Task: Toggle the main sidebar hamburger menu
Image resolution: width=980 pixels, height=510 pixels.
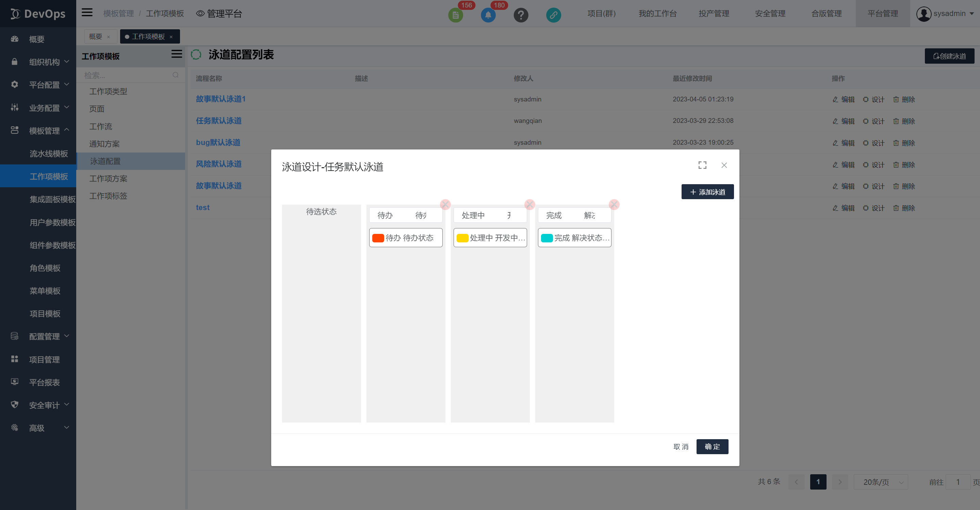Action: click(x=87, y=13)
